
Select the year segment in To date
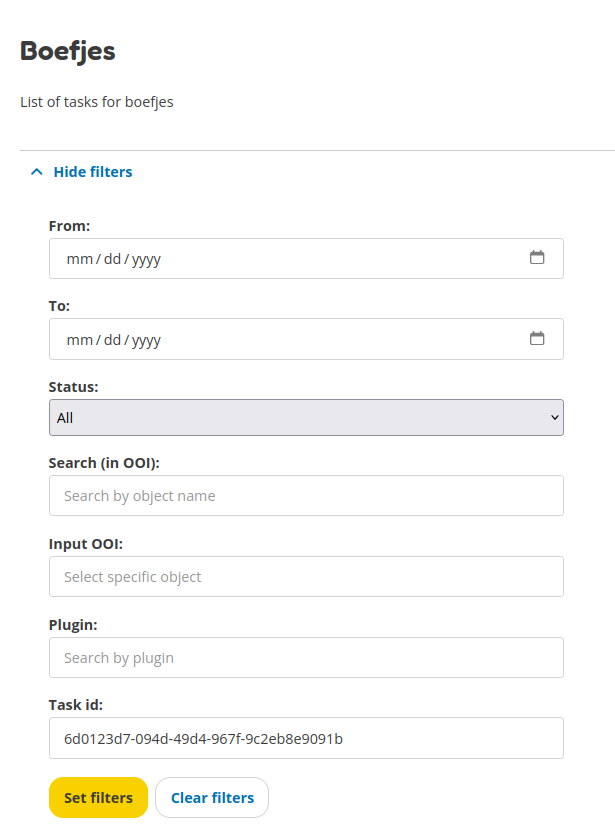point(146,340)
